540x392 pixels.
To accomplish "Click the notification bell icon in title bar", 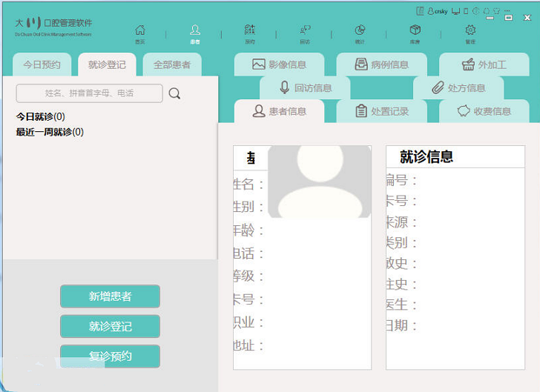I will tap(487, 11).
